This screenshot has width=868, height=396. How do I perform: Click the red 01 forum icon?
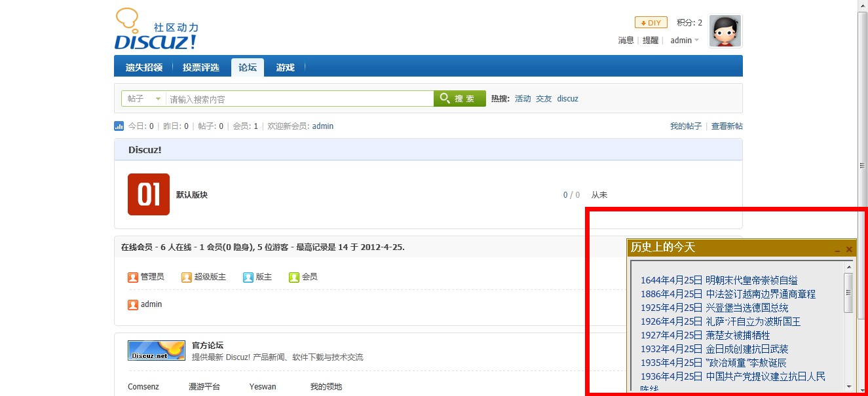pos(149,194)
